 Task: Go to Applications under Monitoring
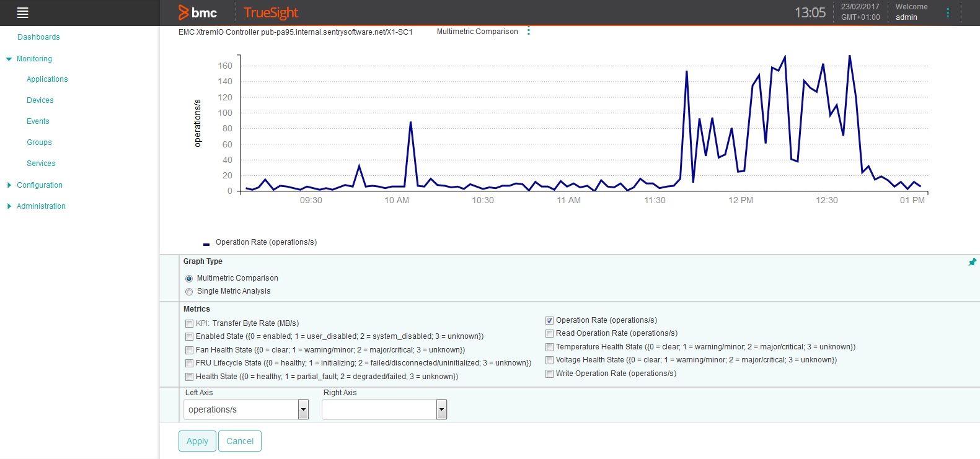pos(47,79)
